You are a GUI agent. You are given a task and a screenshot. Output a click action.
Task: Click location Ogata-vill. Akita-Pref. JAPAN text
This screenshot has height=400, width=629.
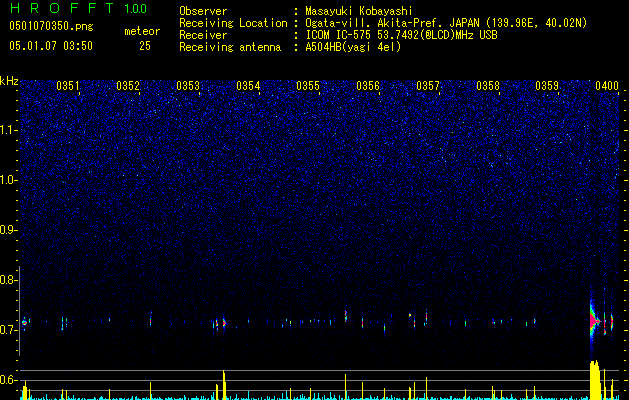pyautogui.click(x=392, y=23)
